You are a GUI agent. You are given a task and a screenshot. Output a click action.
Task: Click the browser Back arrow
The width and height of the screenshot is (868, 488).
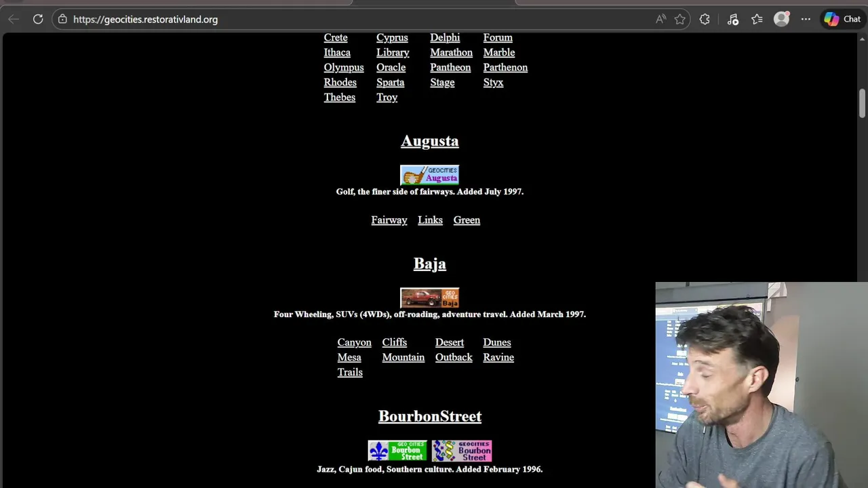tap(14, 19)
